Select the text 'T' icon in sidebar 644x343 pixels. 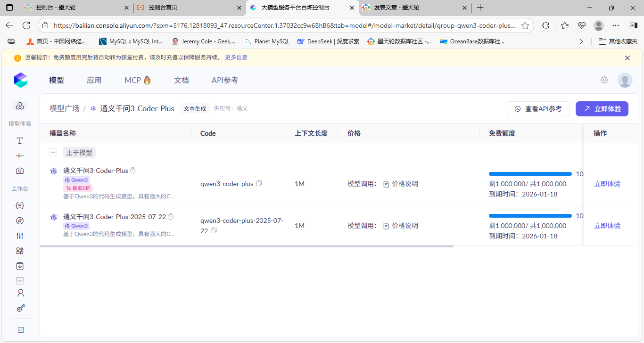pyautogui.click(x=20, y=141)
